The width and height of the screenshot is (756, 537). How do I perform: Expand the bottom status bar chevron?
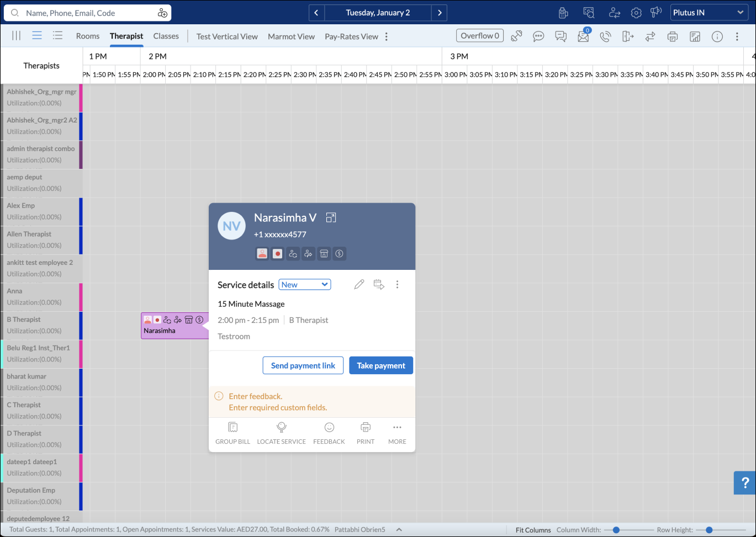pyautogui.click(x=399, y=530)
